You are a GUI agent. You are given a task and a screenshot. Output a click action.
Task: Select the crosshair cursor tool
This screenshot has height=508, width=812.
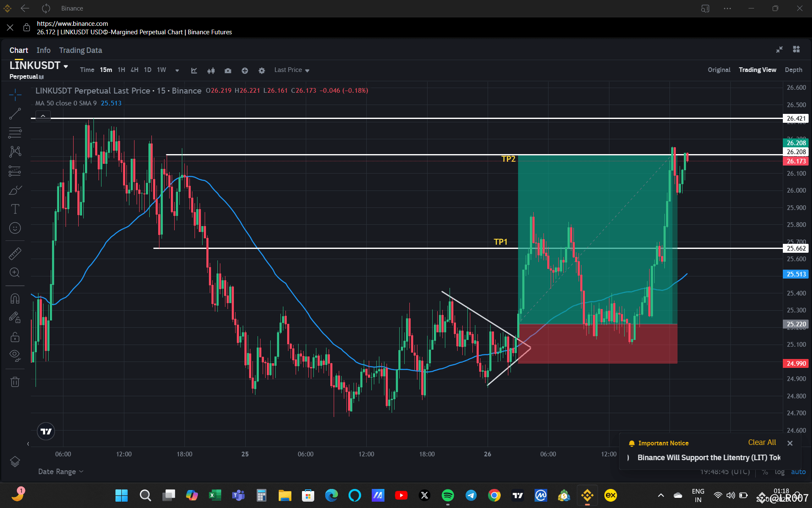(15, 95)
